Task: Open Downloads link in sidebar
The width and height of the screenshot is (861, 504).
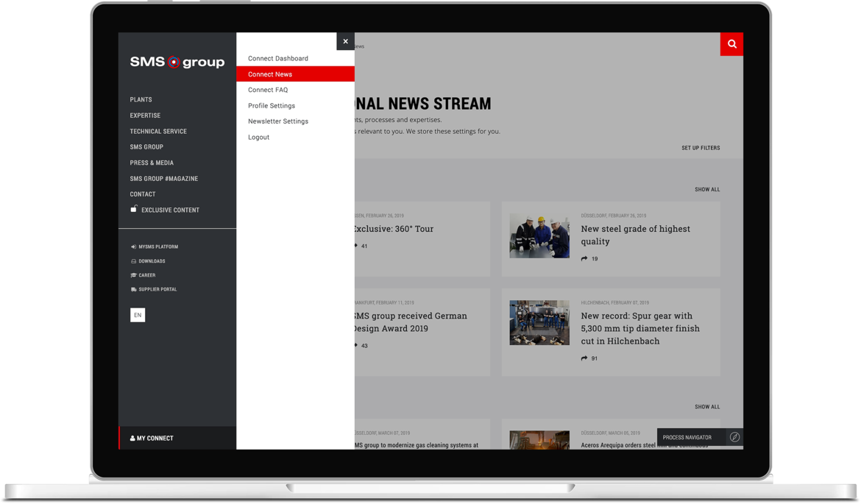Action: 152,261
